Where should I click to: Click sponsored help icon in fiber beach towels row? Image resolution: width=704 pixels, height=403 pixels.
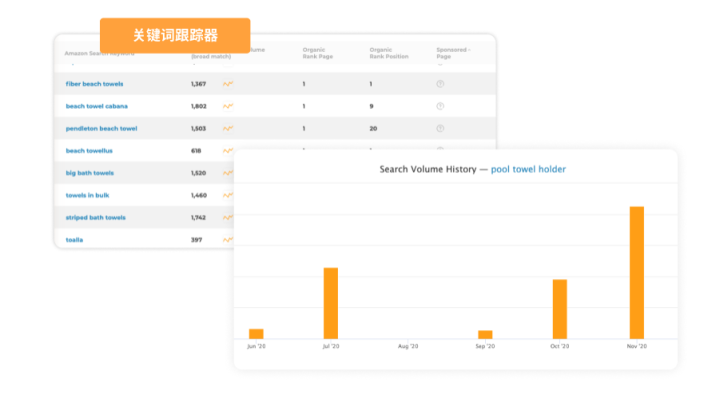pos(440,84)
